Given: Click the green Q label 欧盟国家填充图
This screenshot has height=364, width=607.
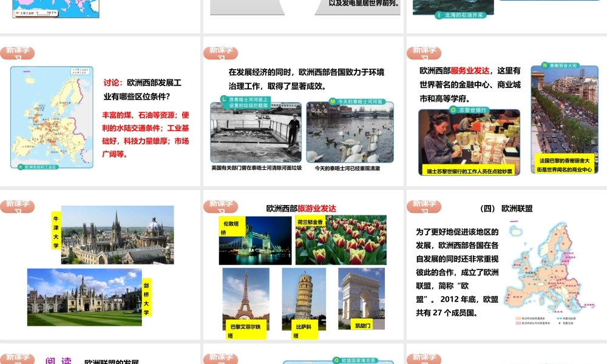Looking at the screenshot, I should (355, 360).
